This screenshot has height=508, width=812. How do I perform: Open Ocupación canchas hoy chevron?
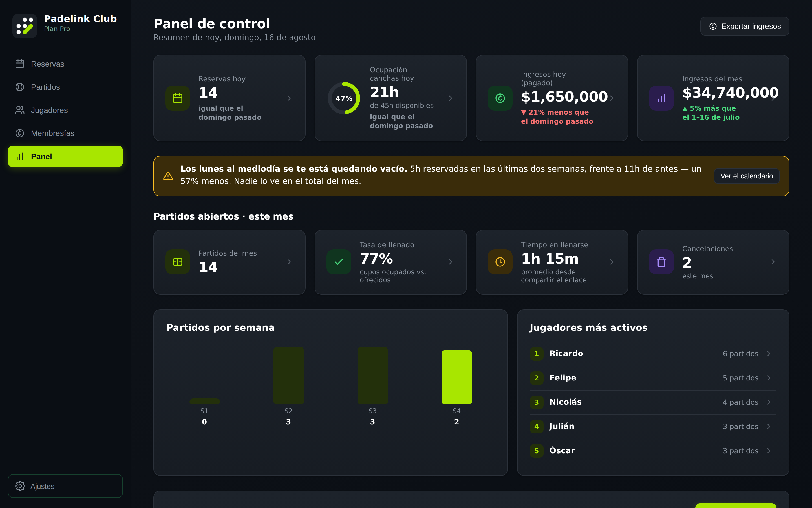451,98
